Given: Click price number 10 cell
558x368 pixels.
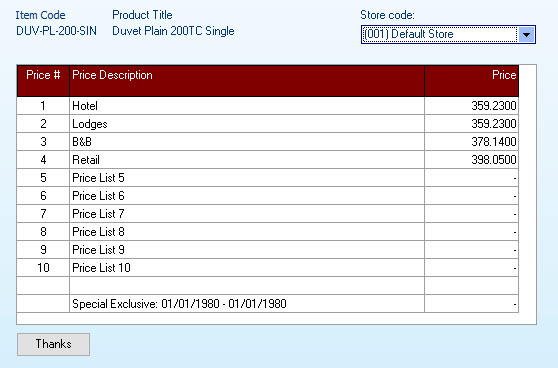Looking at the screenshot, I should click(43, 268).
